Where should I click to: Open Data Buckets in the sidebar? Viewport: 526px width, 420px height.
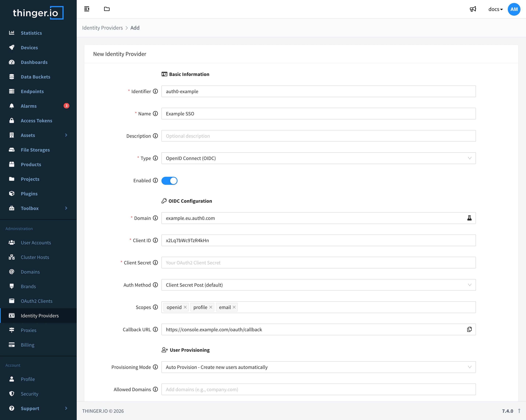(x=38, y=77)
